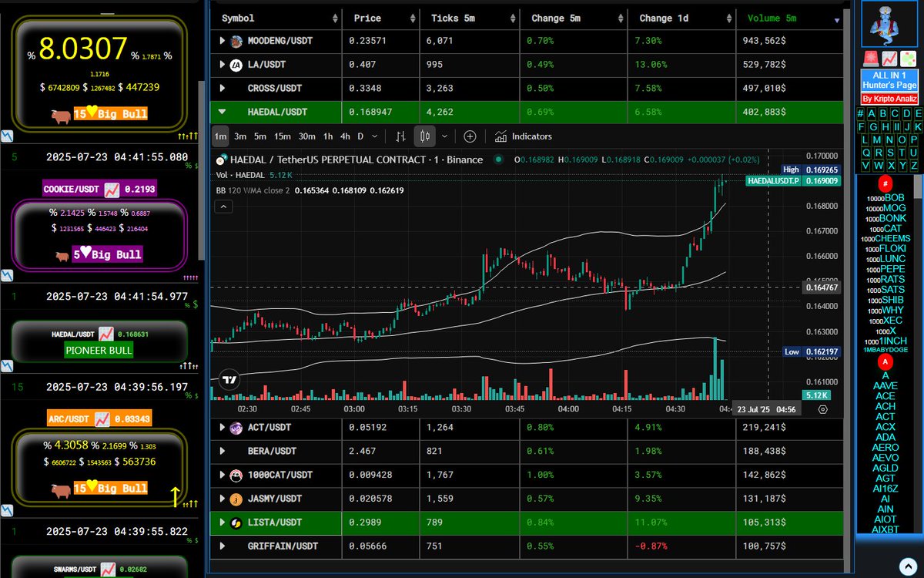The image size is (924, 578).
Task: Open the red line chart icon beside siren
Action: pyautogui.click(x=889, y=58)
